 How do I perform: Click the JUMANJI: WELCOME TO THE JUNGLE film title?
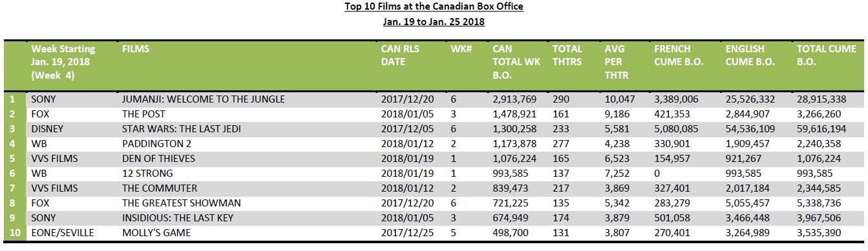(x=203, y=99)
